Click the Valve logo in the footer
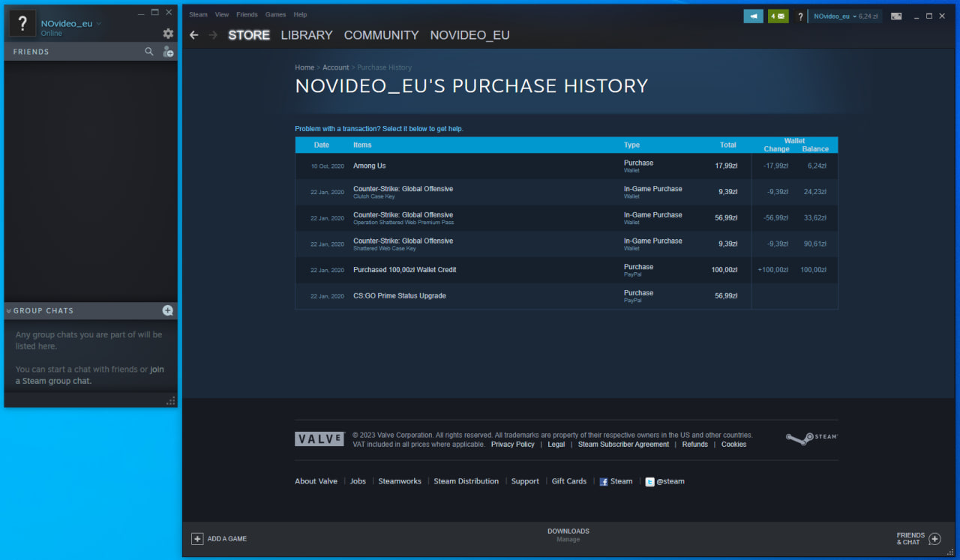 tap(319, 439)
